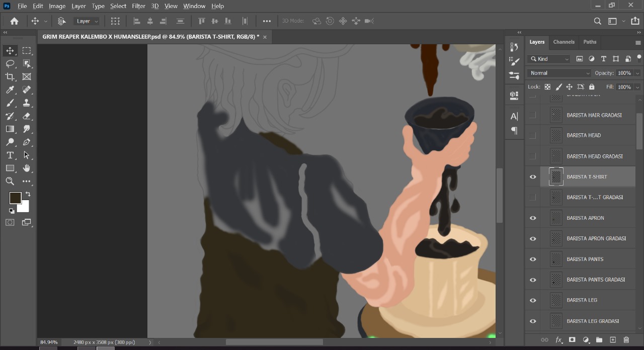Select the Path Selection tool
The image size is (644, 350).
click(27, 155)
